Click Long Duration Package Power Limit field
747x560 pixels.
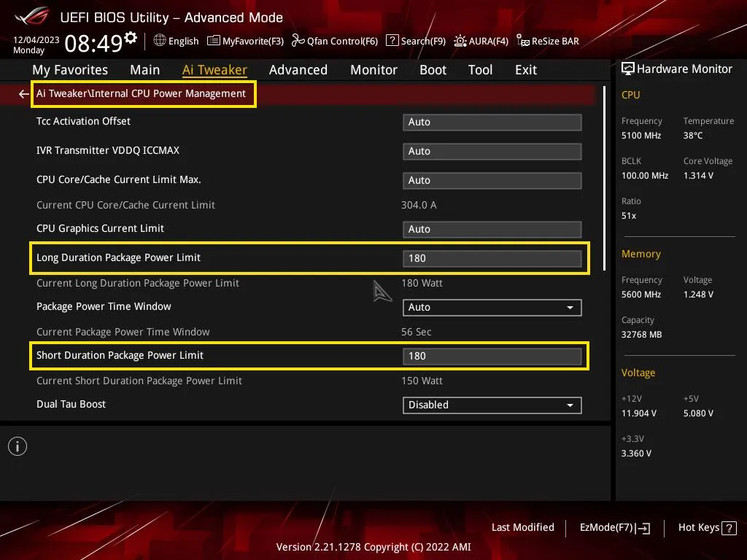pyautogui.click(x=492, y=259)
